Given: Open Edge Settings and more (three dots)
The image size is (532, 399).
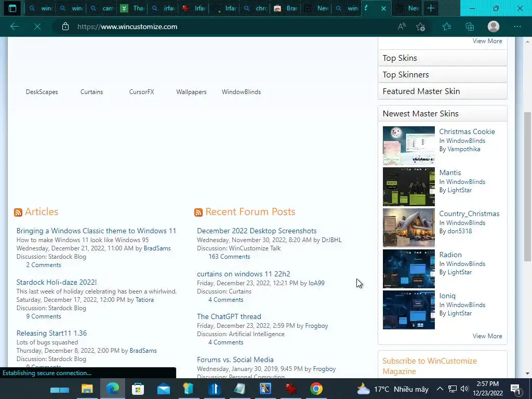Looking at the screenshot, I should click(517, 26).
